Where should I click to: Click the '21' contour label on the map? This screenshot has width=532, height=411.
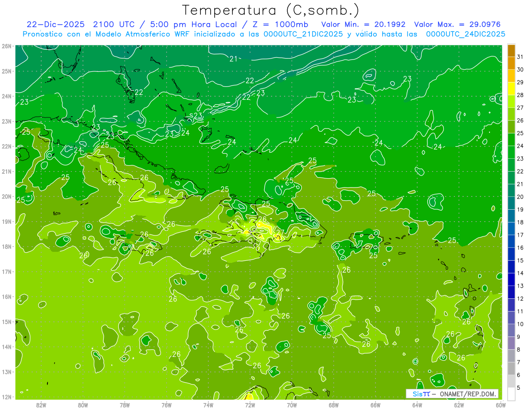234,59
